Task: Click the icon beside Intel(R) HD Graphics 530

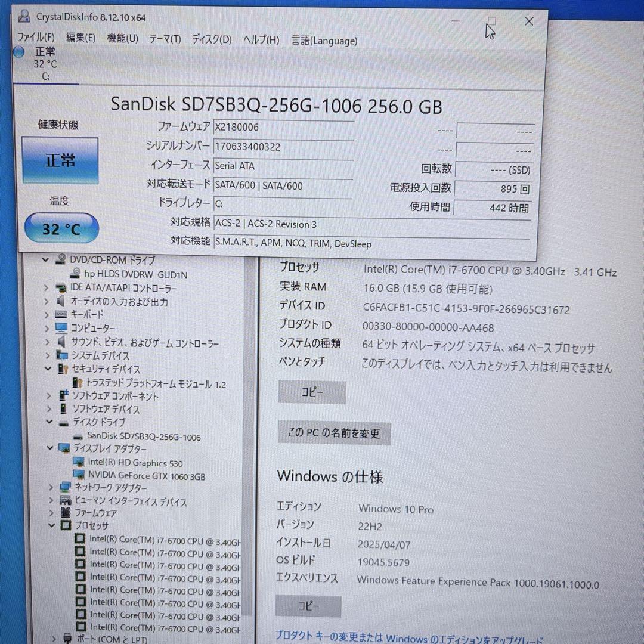Action: click(x=79, y=462)
